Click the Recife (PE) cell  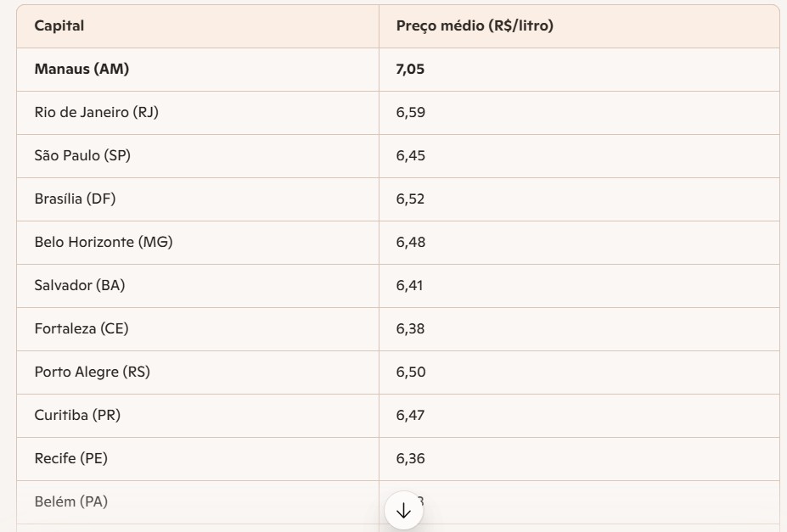pyautogui.click(x=71, y=459)
